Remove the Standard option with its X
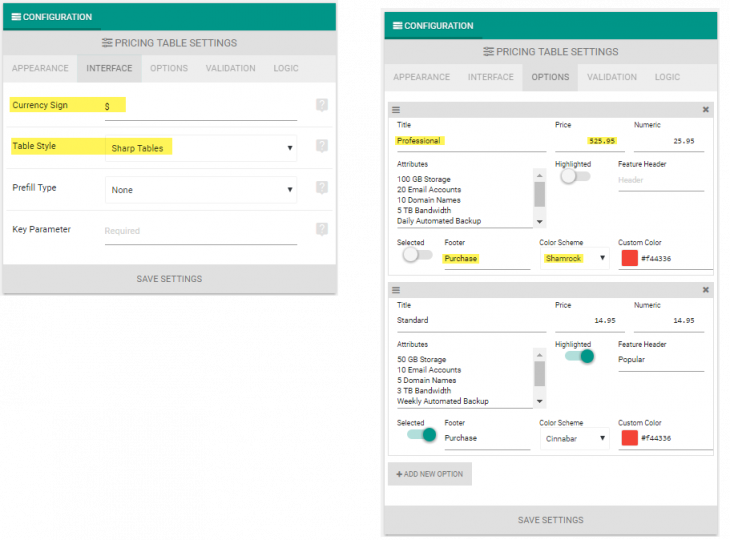The height and width of the screenshot is (540, 730). click(x=705, y=290)
